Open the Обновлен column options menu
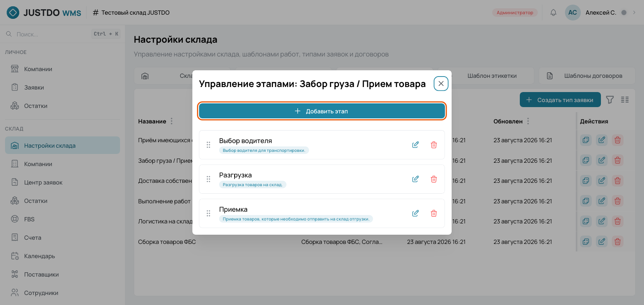The width and height of the screenshot is (644, 305). tap(528, 121)
